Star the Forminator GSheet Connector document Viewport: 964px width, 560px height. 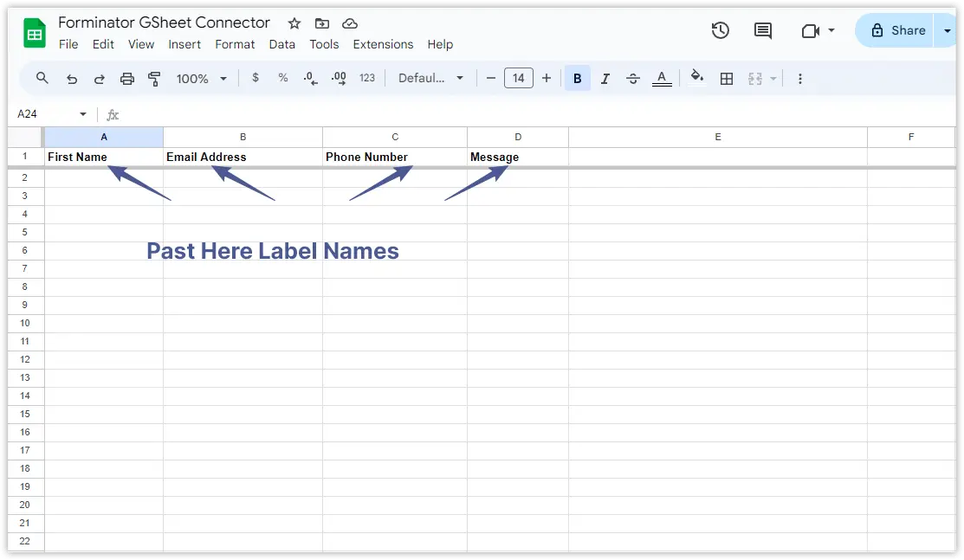(x=294, y=23)
